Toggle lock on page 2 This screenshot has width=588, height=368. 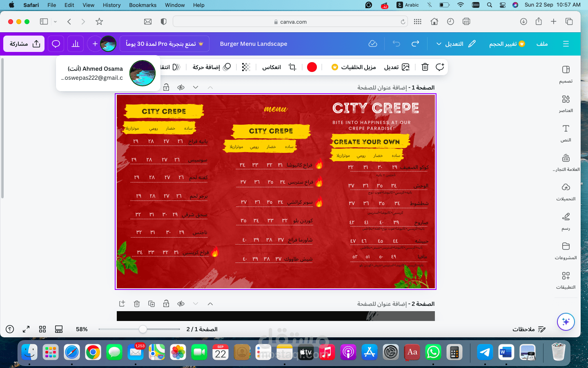coord(166,304)
